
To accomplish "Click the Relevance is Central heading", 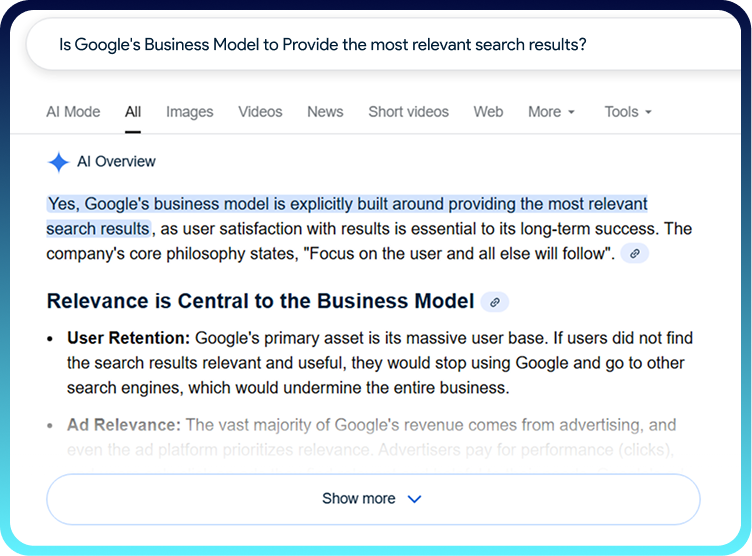I will click(260, 301).
